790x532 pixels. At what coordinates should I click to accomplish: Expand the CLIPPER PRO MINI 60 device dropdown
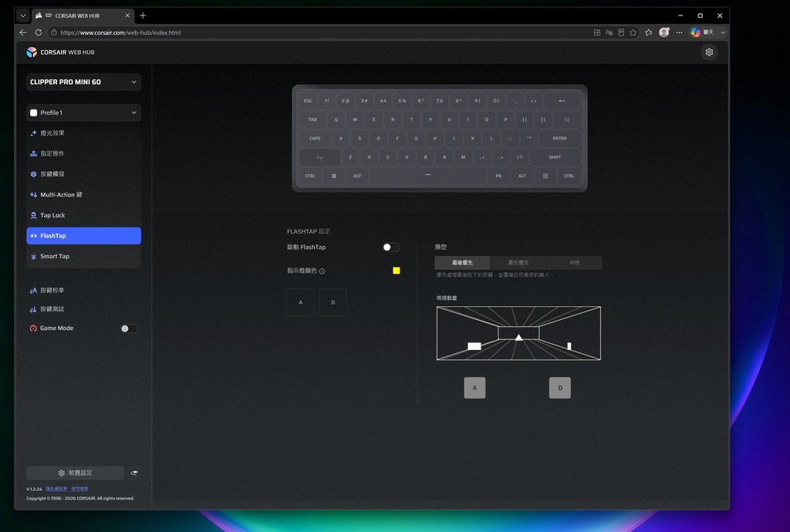click(83, 82)
